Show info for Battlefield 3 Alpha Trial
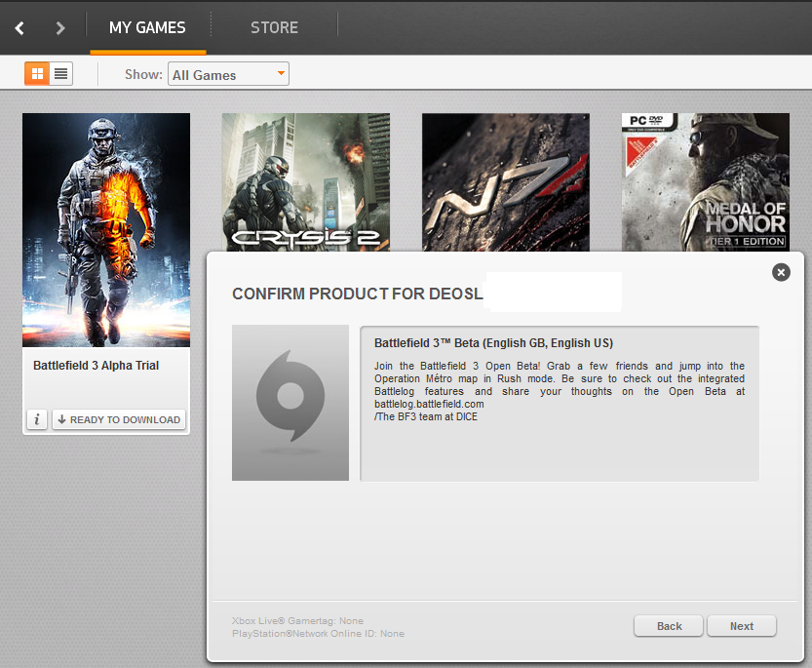This screenshot has height=668, width=812. point(37,419)
